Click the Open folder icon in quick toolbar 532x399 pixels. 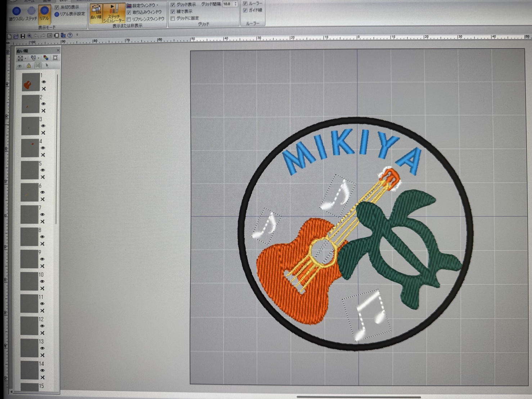16,36
